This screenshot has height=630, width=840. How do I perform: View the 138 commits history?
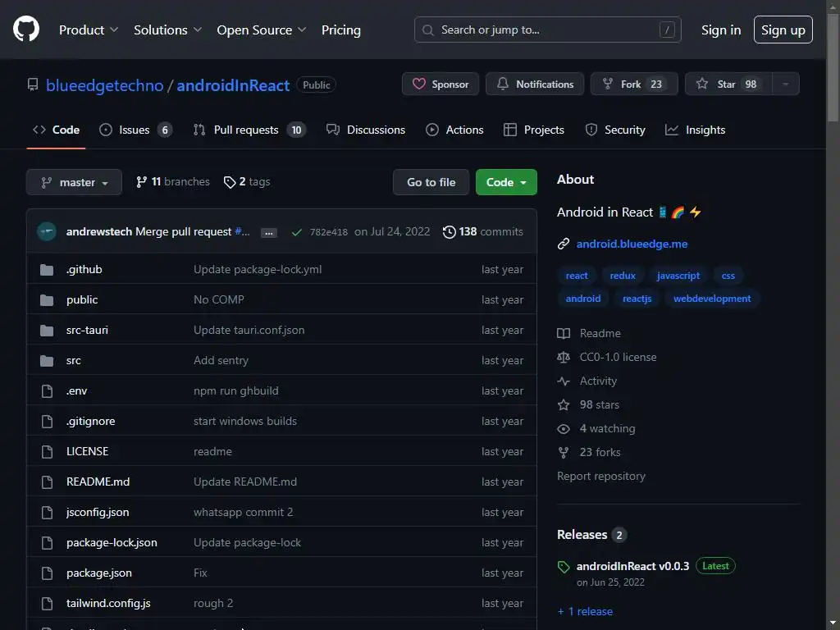[x=482, y=231]
